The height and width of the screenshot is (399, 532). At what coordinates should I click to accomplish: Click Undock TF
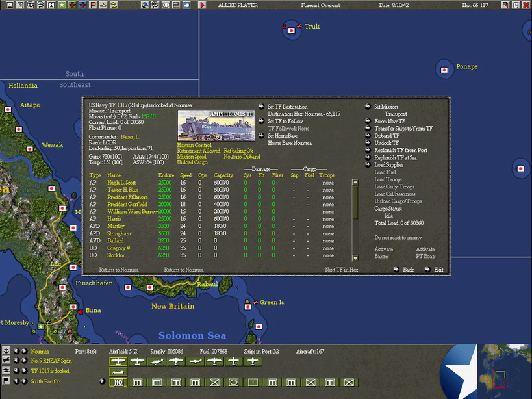click(x=386, y=143)
